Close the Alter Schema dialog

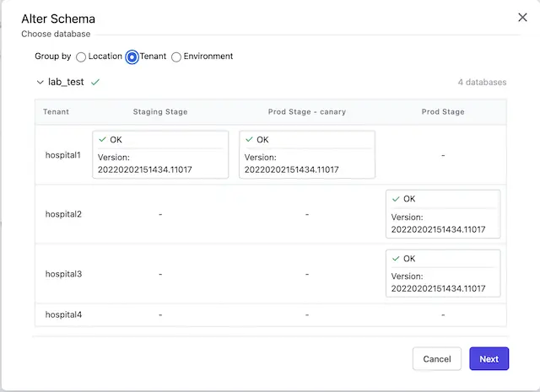click(522, 18)
